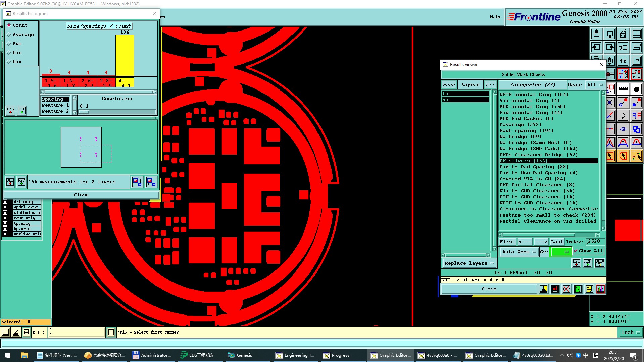
Task: Click the previous result arrow button
Action: click(x=525, y=242)
